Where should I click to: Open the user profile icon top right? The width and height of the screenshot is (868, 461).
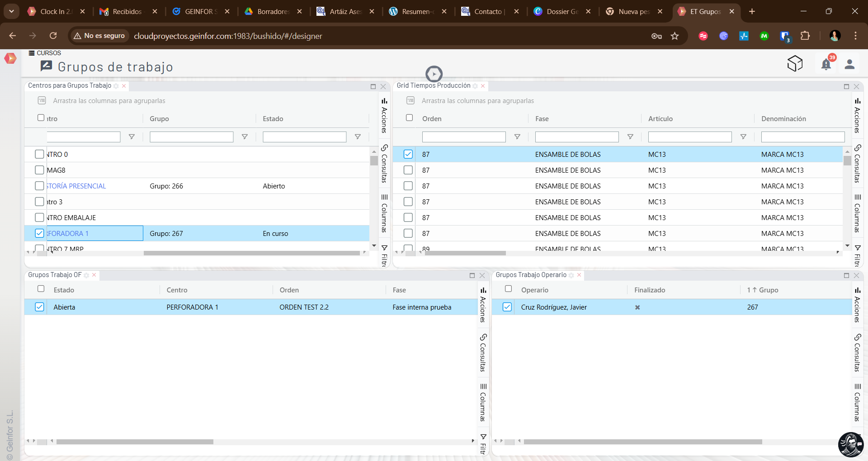click(x=850, y=64)
